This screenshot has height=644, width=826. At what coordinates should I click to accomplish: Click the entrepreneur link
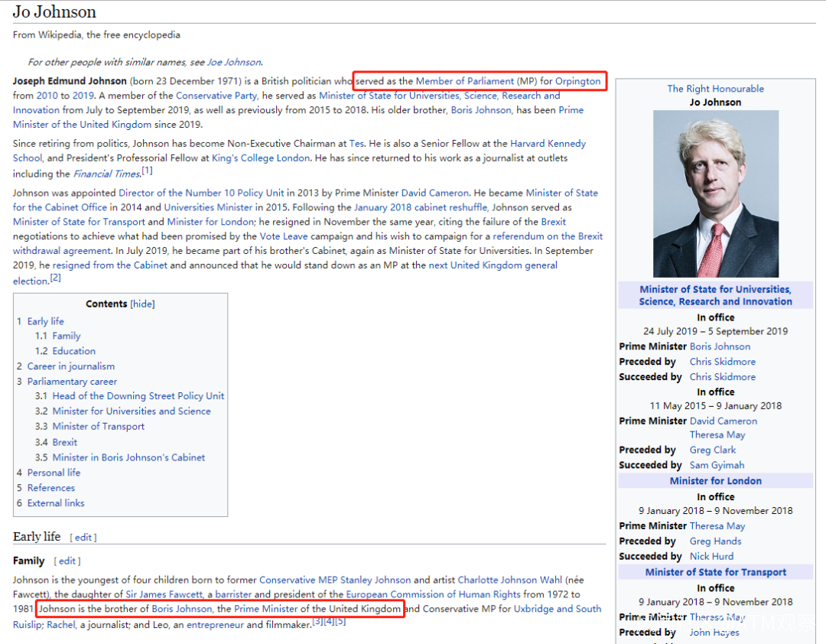[x=215, y=625]
